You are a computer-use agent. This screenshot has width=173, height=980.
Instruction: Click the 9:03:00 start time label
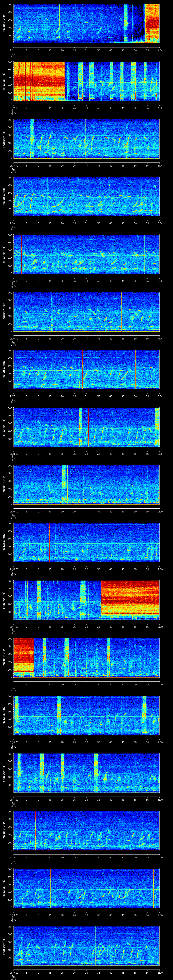14,166
